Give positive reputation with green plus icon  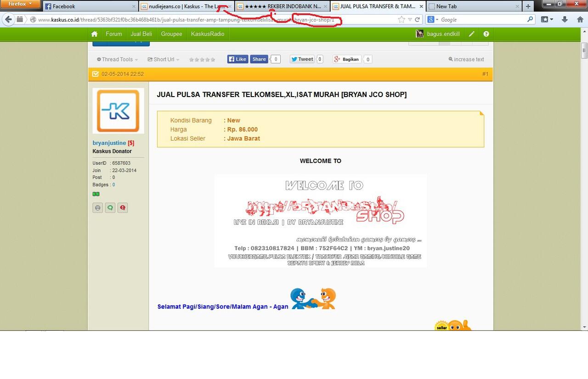coord(110,208)
